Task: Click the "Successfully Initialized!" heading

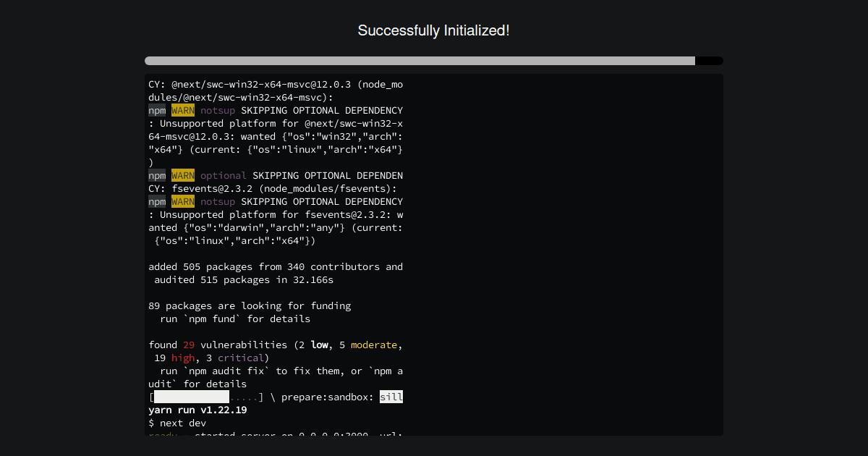Action: 433,30
